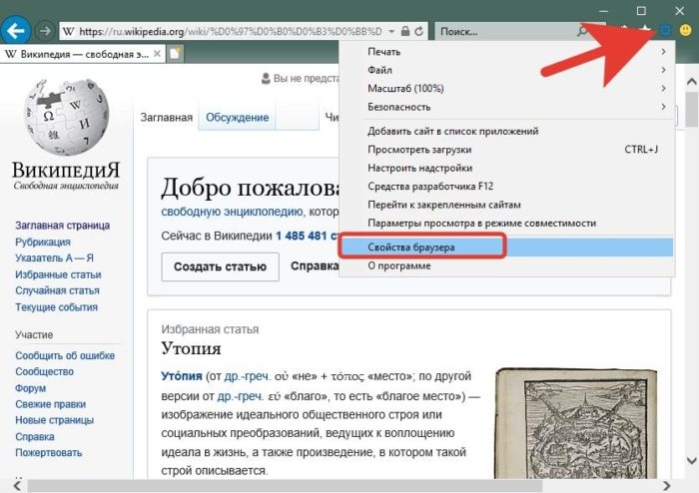Open the favorites star icon
The height and width of the screenshot is (493, 699).
pyautogui.click(x=645, y=29)
